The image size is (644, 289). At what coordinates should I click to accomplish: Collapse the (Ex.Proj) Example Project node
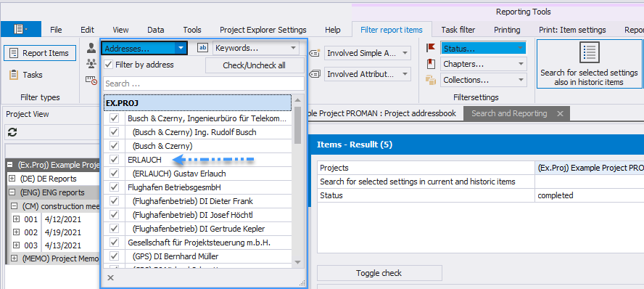[11, 166]
